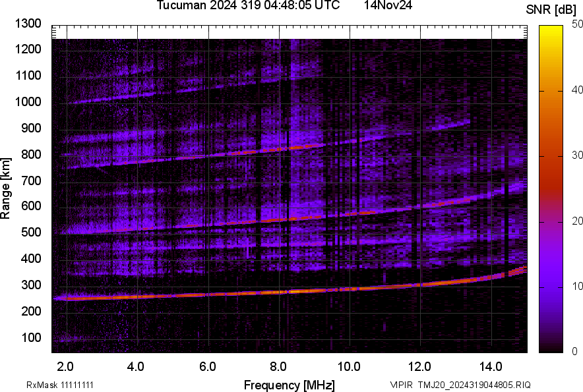The width and height of the screenshot is (583, 392).
Task: Click the 50 tick label on colorbar
Action: click(577, 24)
